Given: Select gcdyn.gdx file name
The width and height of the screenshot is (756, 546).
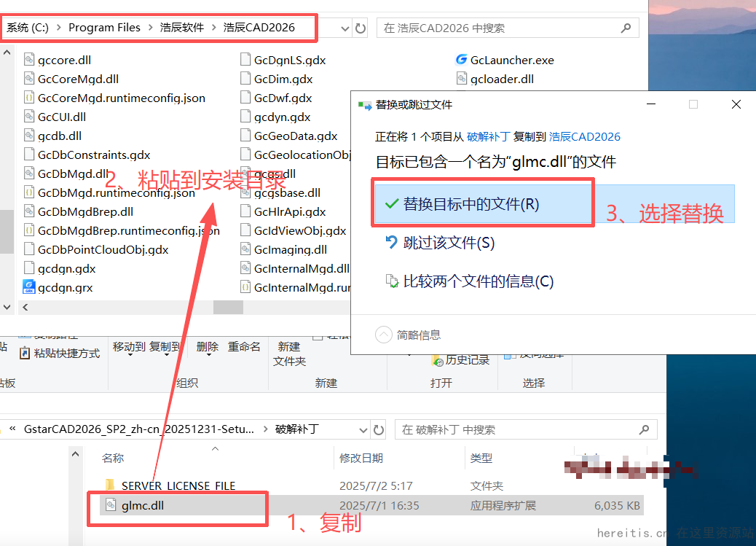Looking at the screenshot, I should [282, 117].
